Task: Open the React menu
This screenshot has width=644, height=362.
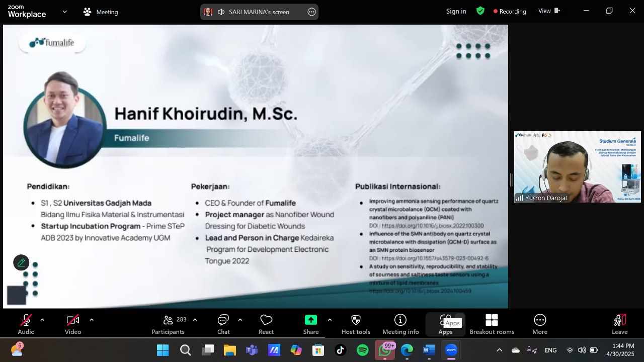Action: (x=266, y=324)
